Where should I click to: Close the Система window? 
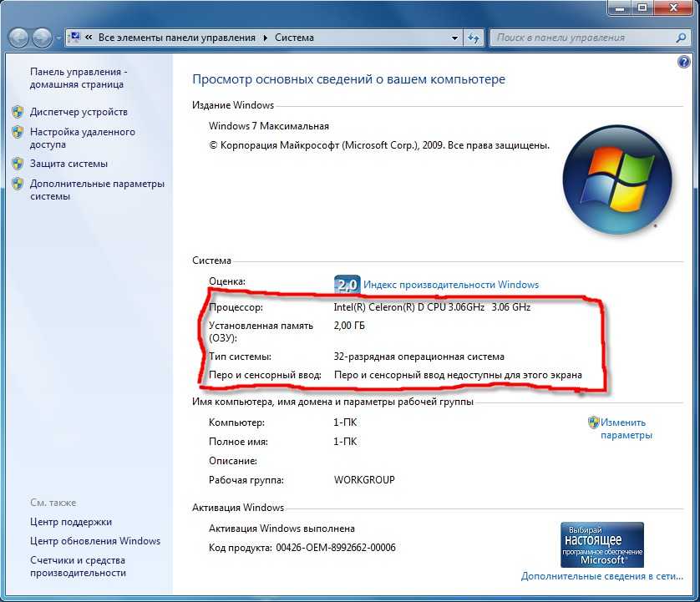tap(674, 8)
